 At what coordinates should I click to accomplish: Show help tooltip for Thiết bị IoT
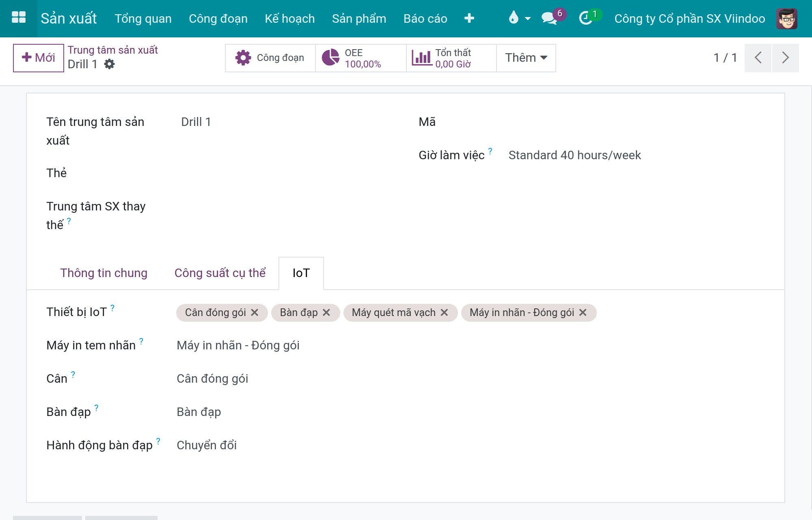pos(112,308)
